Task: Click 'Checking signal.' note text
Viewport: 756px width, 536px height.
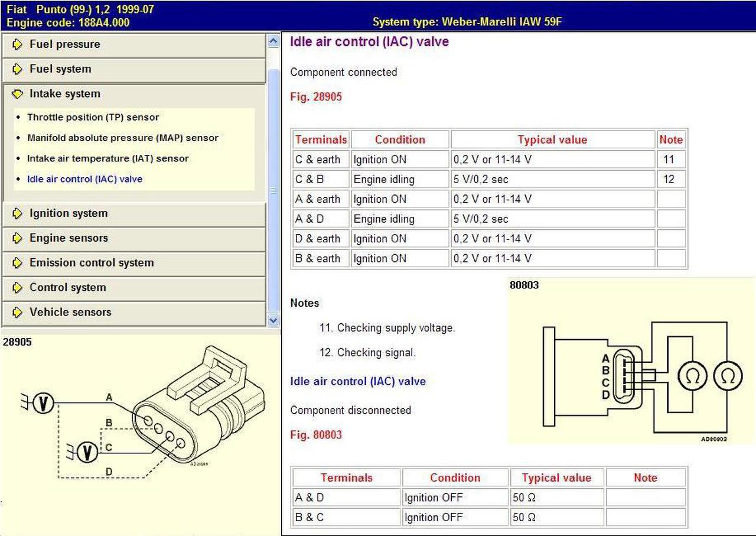Action: click(376, 353)
